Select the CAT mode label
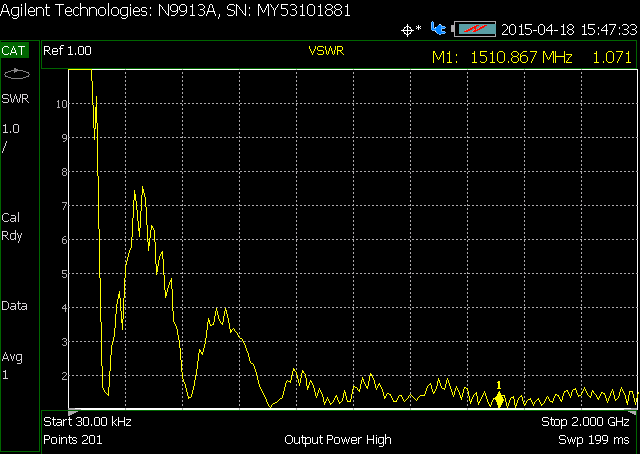The height and width of the screenshot is (454, 640). point(16,50)
